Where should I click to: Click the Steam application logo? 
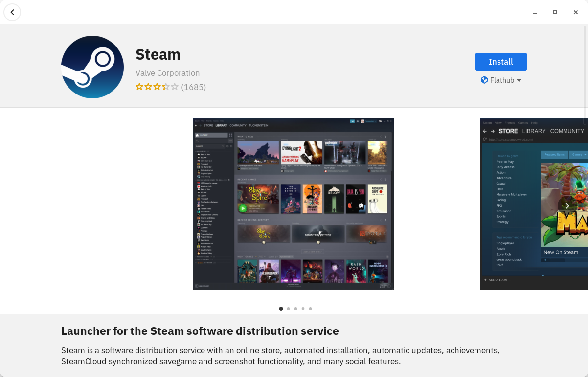(92, 67)
